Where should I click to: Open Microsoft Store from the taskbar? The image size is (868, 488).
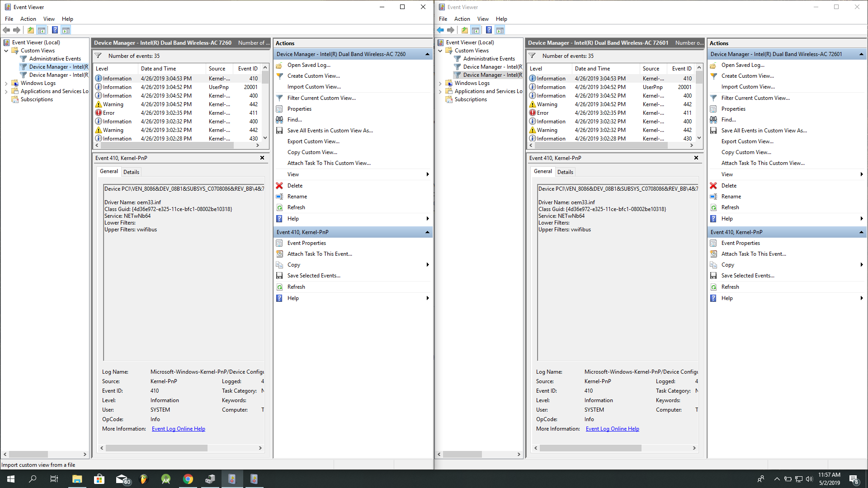pos(99,479)
